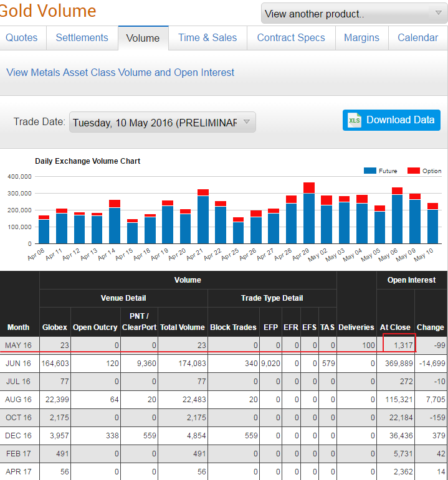
Task: Select the AUG 16 month row label
Action: [19, 400]
